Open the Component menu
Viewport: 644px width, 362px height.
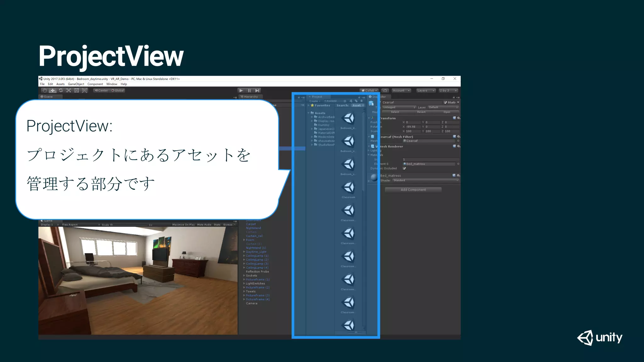95,84
